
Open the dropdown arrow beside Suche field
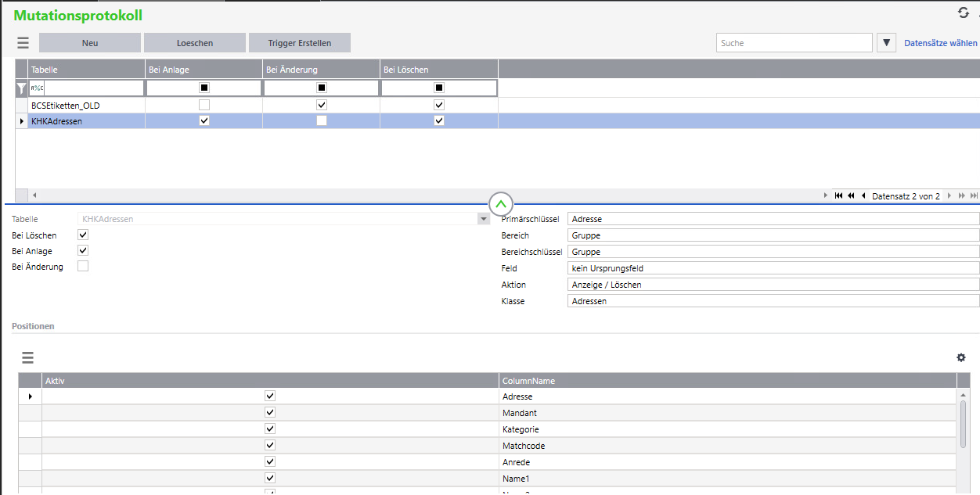[x=887, y=43]
